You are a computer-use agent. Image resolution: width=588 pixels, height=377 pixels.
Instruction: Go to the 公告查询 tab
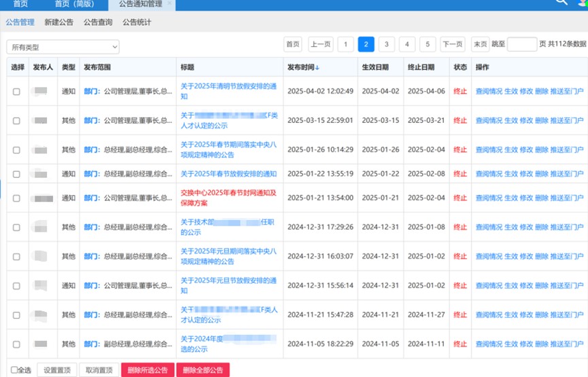98,22
